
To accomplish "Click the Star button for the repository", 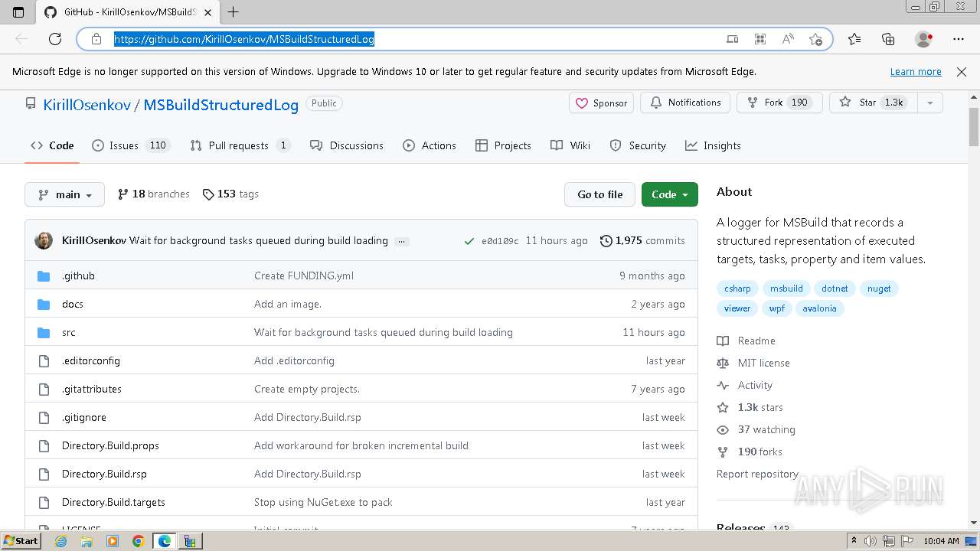I will pos(873,103).
